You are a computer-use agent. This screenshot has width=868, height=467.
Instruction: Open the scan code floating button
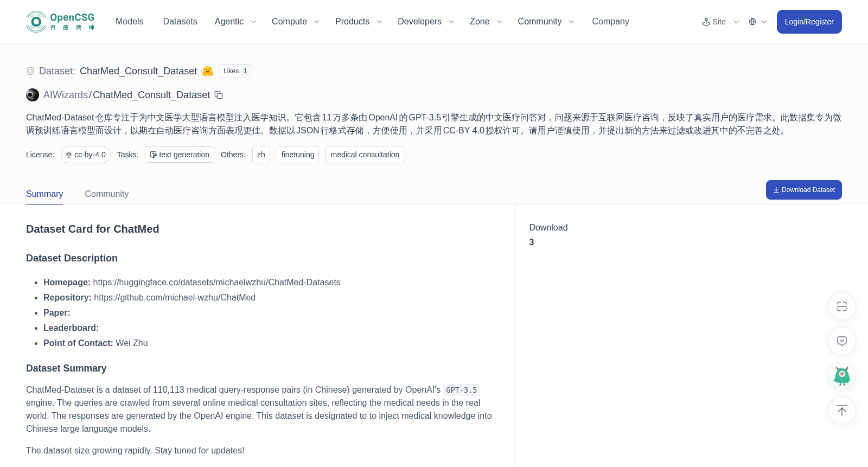click(842, 306)
